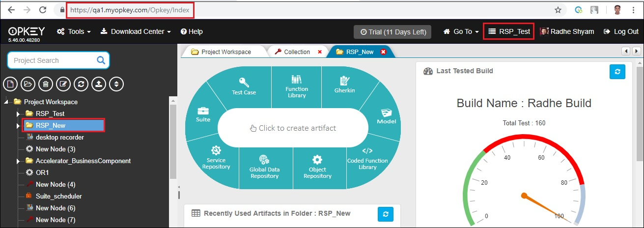Click the splitter collapse handle beside tree
This screenshot has height=228, width=644.
coord(179,187)
